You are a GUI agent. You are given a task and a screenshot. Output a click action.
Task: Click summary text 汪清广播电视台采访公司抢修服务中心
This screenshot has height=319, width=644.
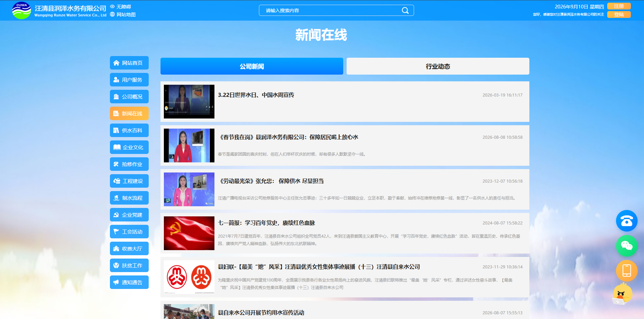367,198
